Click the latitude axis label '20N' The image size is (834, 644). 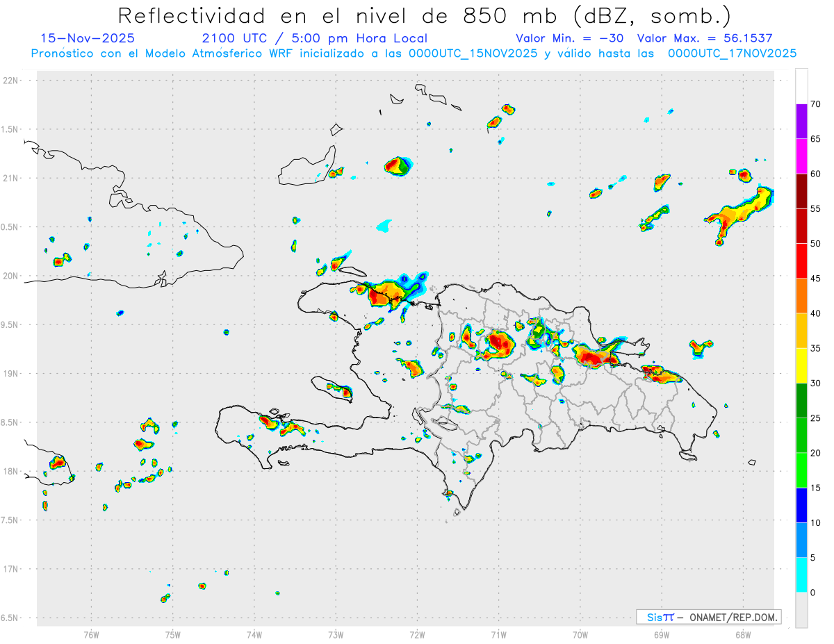point(12,276)
